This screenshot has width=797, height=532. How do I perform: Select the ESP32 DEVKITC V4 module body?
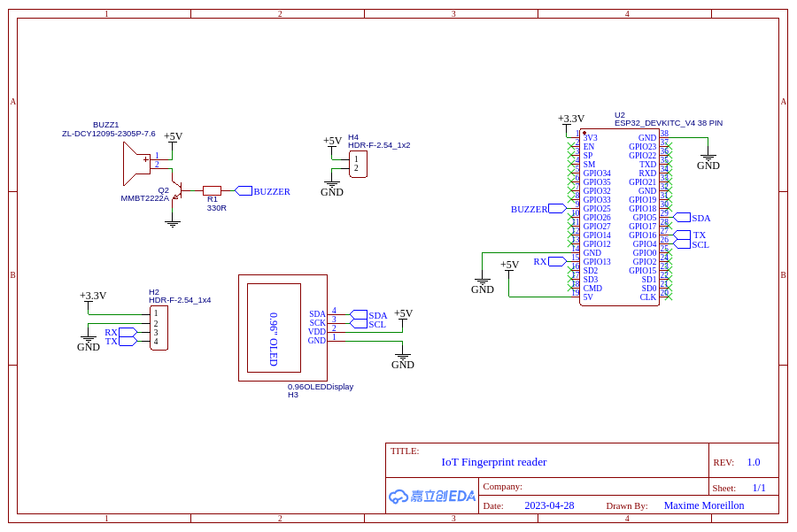[x=620, y=217]
